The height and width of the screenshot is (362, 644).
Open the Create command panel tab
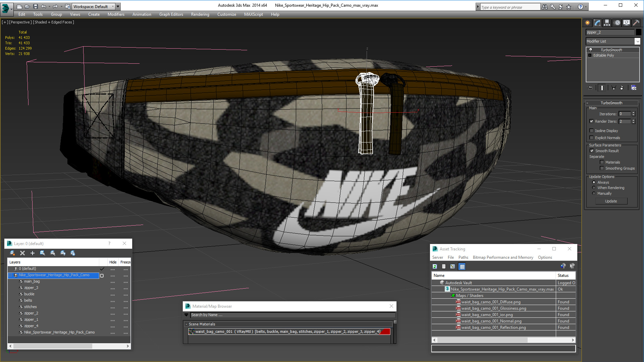[x=588, y=23]
